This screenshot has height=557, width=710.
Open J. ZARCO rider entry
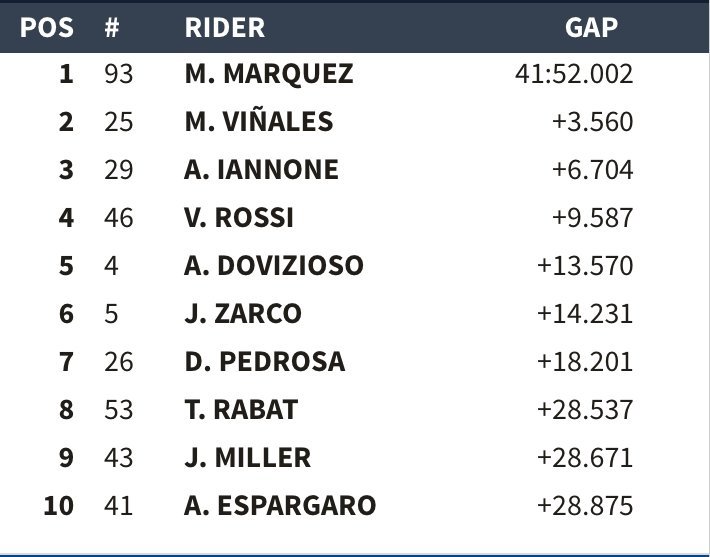coord(242,314)
